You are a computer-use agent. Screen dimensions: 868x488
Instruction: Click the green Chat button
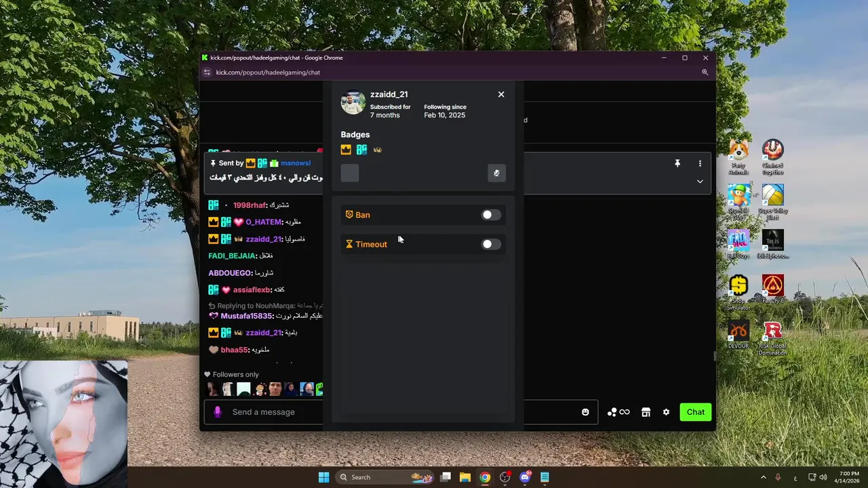point(695,412)
